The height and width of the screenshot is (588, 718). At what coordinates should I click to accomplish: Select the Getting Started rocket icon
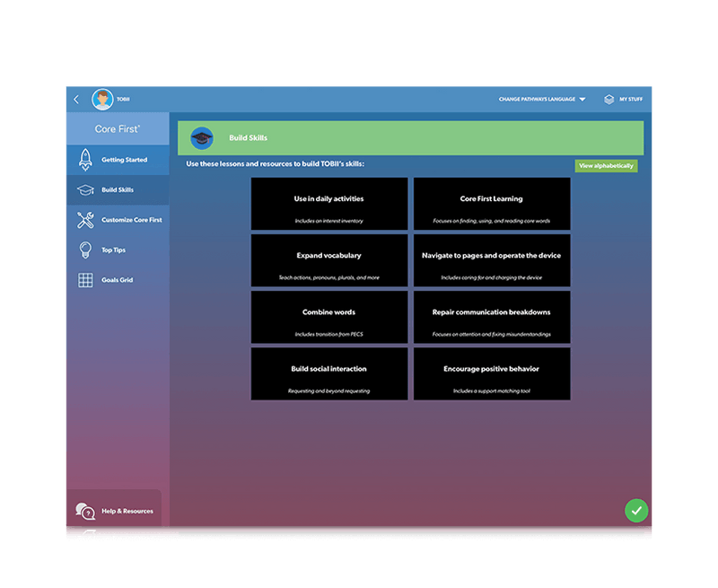[85, 160]
